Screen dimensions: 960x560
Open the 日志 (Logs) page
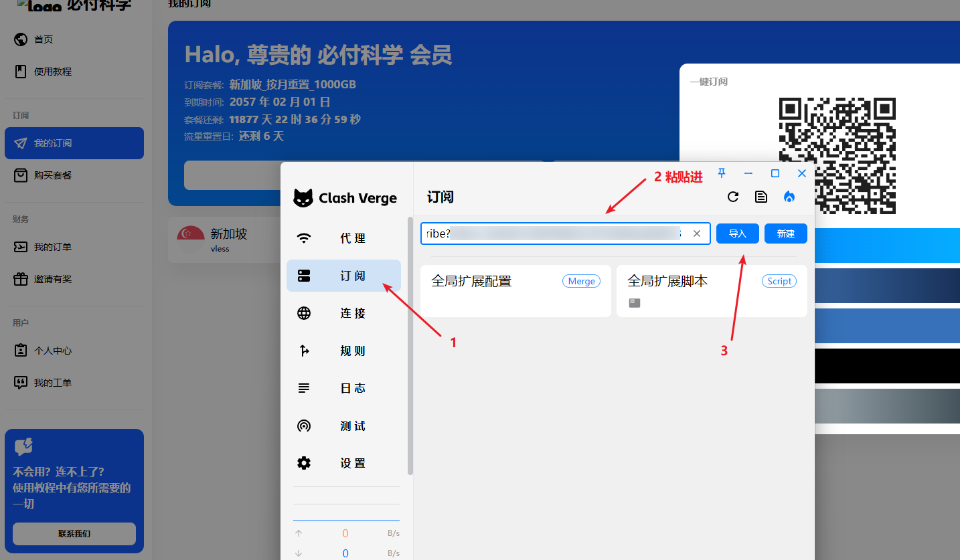pyautogui.click(x=343, y=388)
